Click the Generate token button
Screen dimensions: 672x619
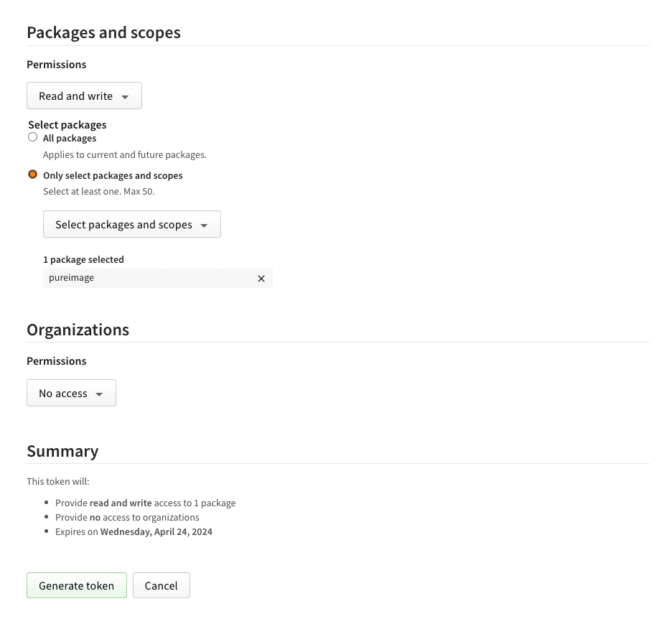(x=76, y=585)
